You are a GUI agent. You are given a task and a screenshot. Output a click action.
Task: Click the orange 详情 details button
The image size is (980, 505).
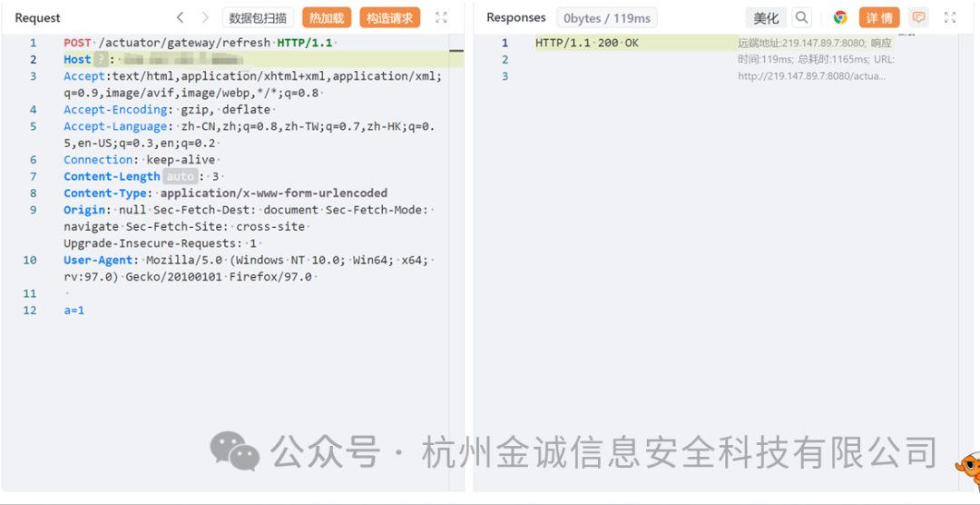(x=879, y=17)
